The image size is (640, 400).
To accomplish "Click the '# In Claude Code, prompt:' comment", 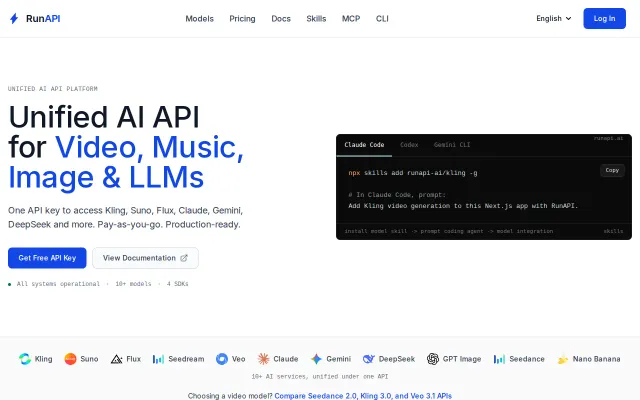I will [x=397, y=195].
